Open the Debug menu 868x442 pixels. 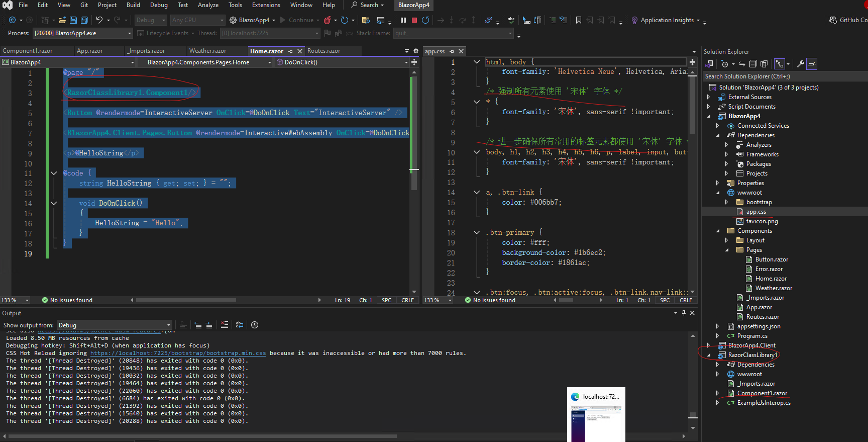point(159,5)
